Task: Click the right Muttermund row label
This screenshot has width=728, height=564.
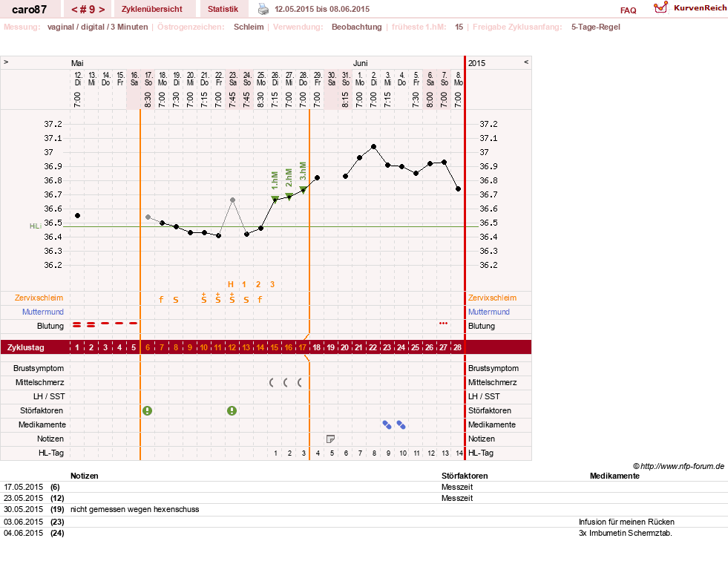Action: [x=489, y=312]
